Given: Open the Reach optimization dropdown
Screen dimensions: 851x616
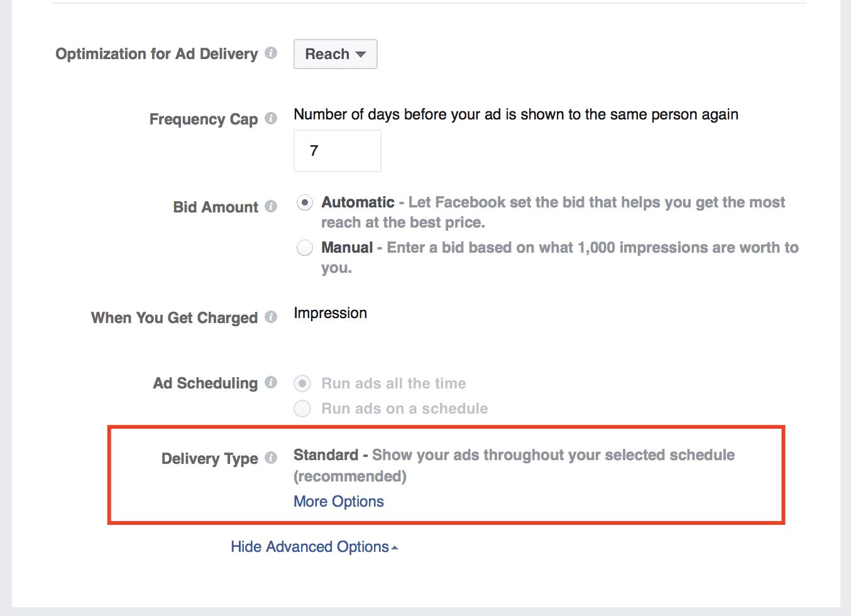Looking at the screenshot, I should [x=335, y=54].
